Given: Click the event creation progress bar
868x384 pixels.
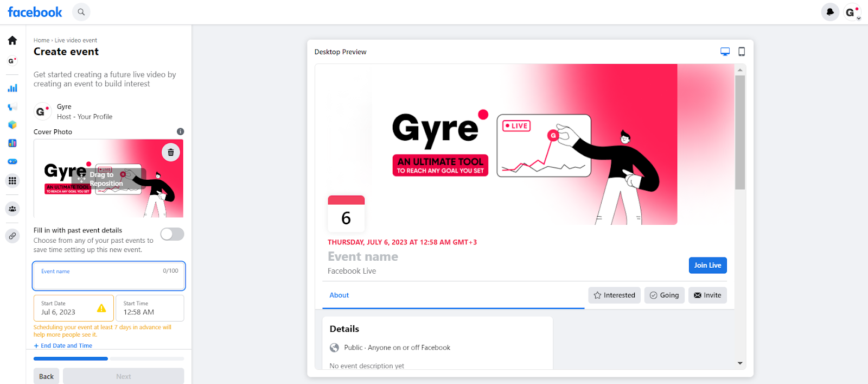Looking at the screenshot, I should 108,358.
